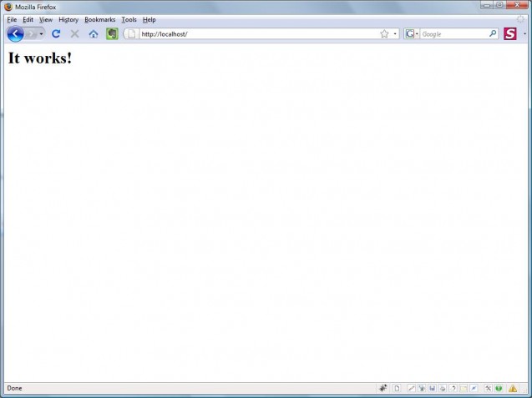
Task: Click the "It works!" heading text
Action: coord(40,58)
